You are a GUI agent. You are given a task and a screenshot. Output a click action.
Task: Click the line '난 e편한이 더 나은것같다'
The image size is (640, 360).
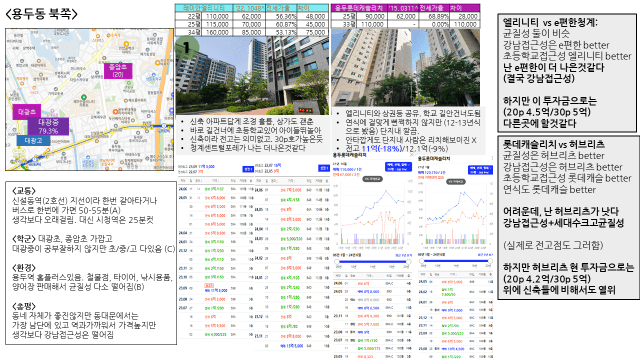553,67
